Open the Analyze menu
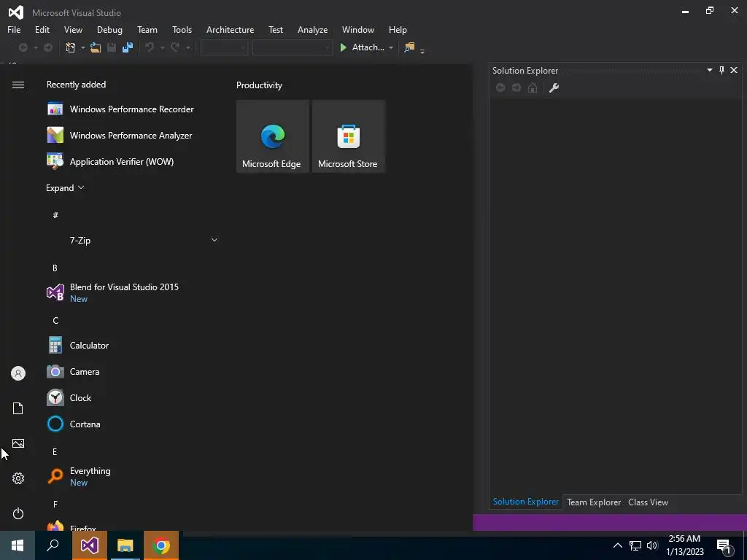Screen dimensions: 747x560 pos(312,29)
